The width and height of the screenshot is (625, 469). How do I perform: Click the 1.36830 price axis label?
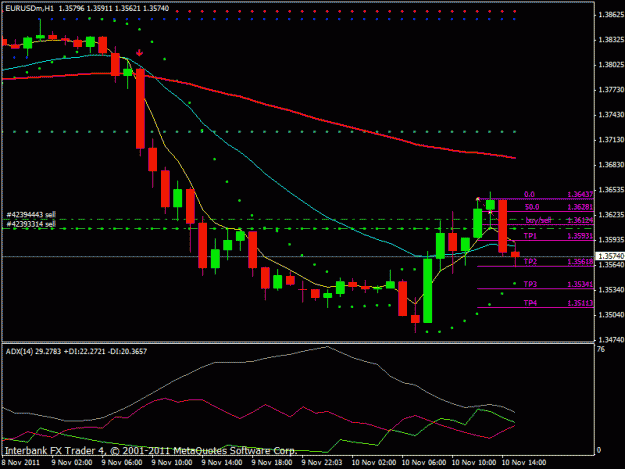tap(611, 165)
